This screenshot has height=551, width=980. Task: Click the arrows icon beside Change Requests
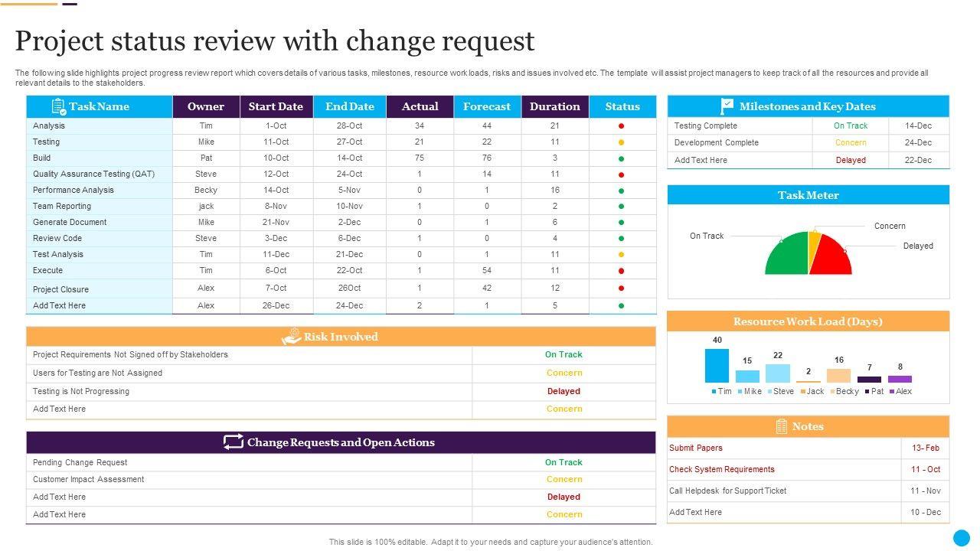coord(233,442)
